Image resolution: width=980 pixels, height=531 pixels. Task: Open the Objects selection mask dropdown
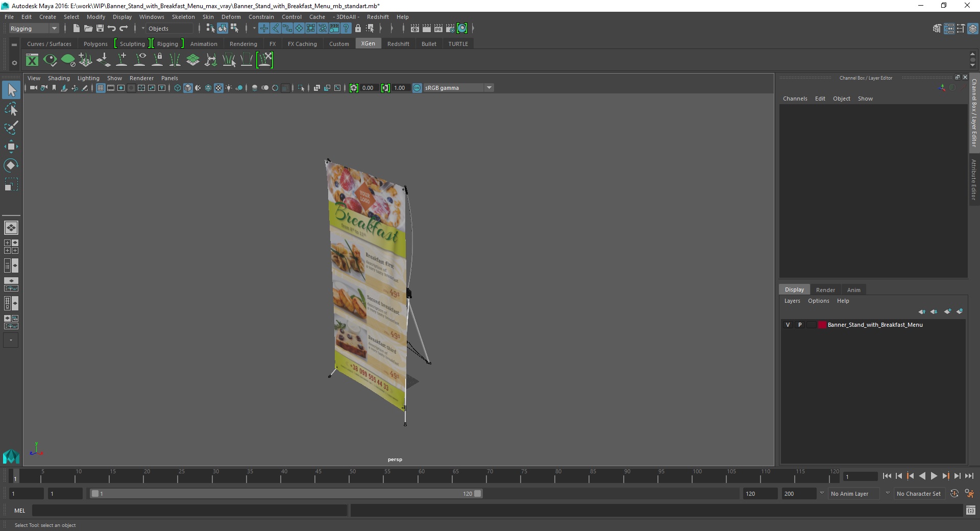[x=170, y=29]
